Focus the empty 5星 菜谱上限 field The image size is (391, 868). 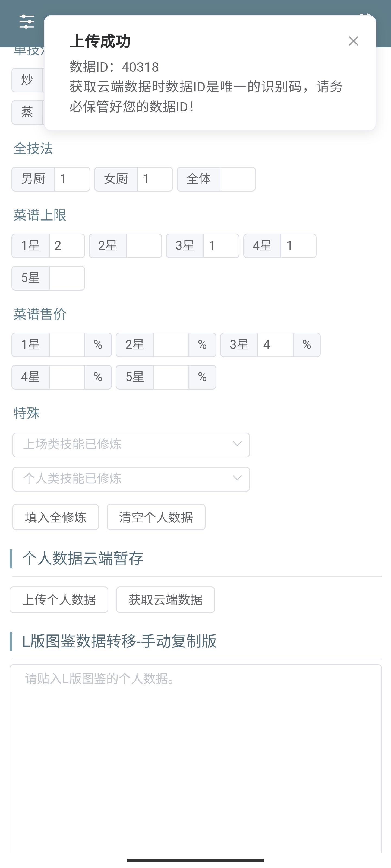point(67,278)
